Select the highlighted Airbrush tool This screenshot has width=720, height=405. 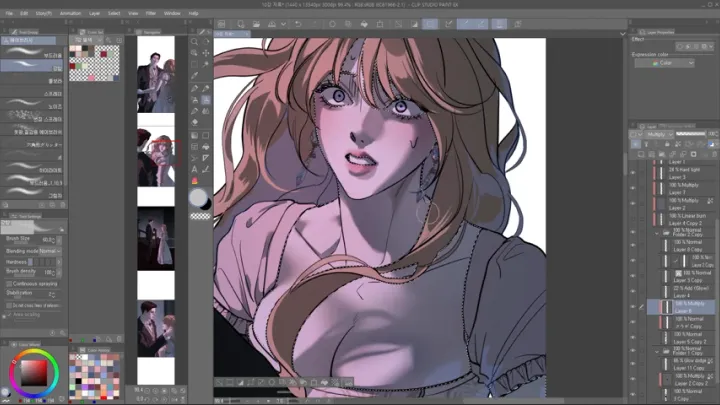206,100
